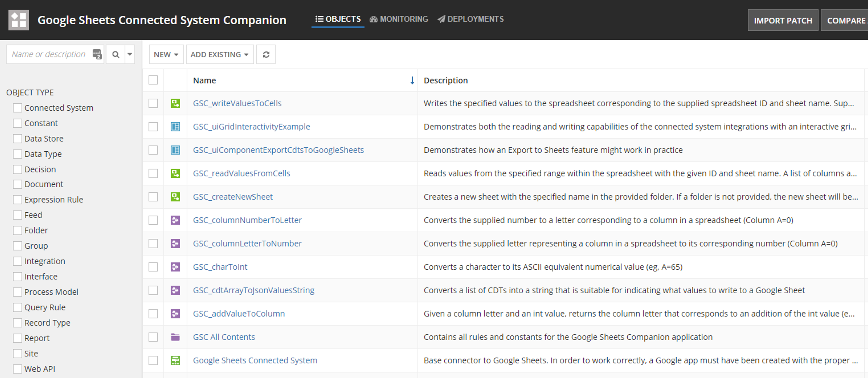Open the GSC_charToInt link
868x378 pixels.
pos(220,267)
